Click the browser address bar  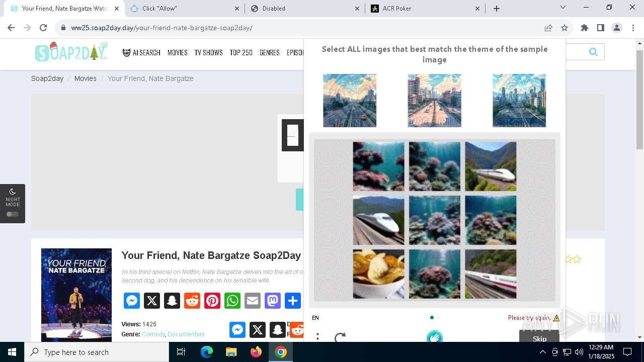[x=302, y=28]
